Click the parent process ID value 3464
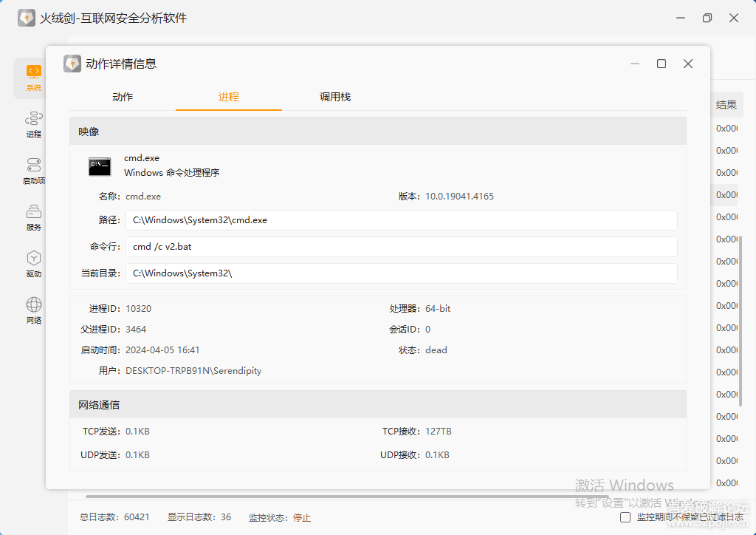 pos(136,330)
